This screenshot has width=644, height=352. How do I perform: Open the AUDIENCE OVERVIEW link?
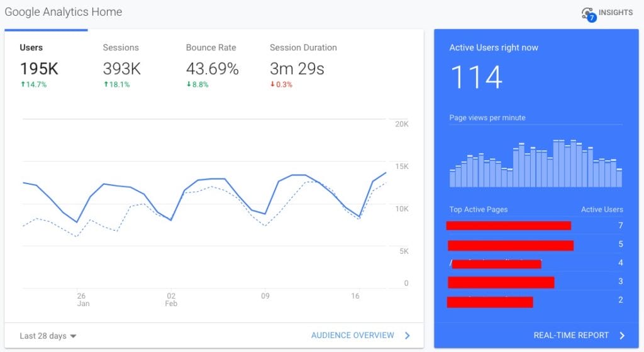[352, 336]
